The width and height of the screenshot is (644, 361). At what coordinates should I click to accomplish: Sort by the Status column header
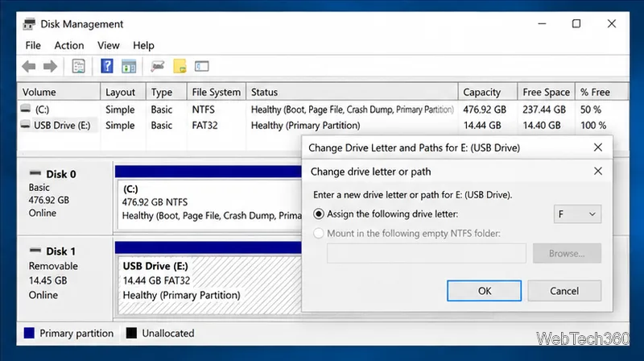[x=352, y=92]
